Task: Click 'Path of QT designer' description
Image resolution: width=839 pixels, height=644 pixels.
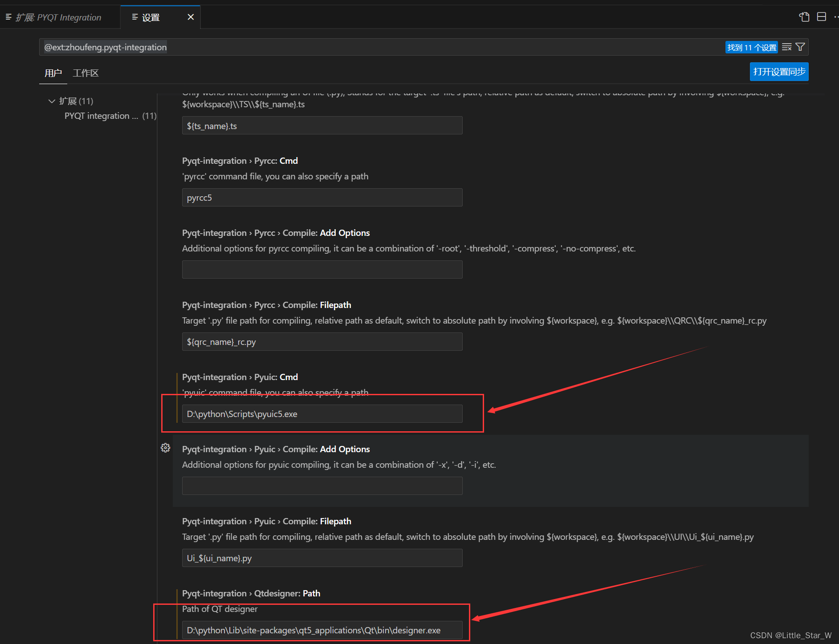Action: coord(220,609)
